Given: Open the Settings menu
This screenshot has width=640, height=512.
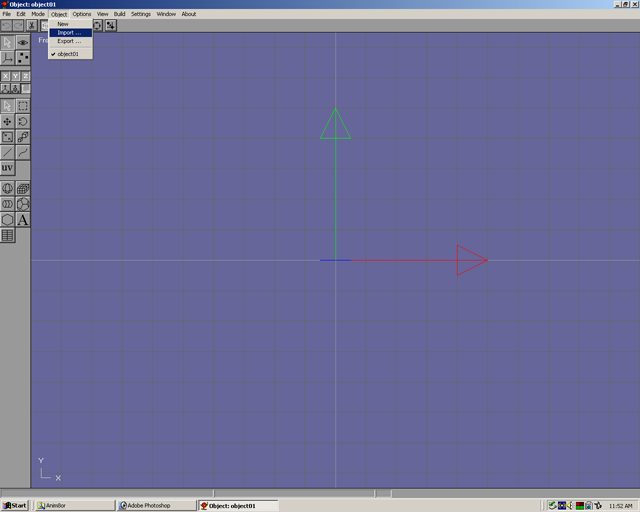Looking at the screenshot, I should 141,14.
